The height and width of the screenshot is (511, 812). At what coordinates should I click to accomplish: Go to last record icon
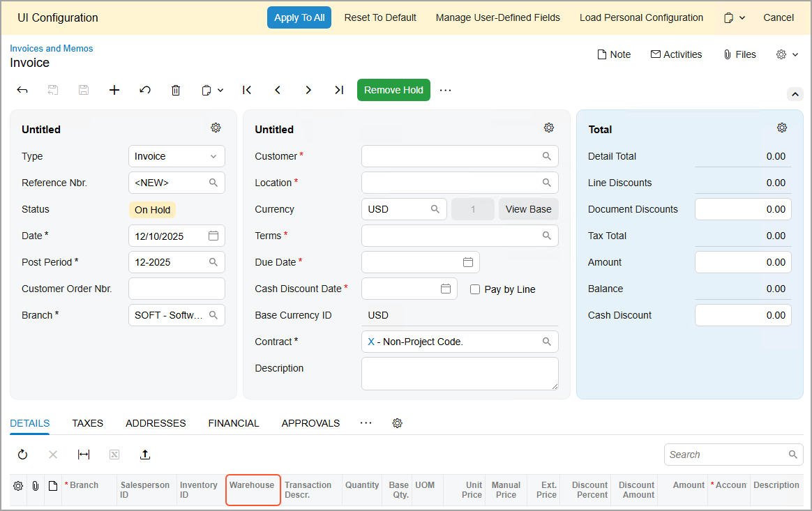coord(339,90)
